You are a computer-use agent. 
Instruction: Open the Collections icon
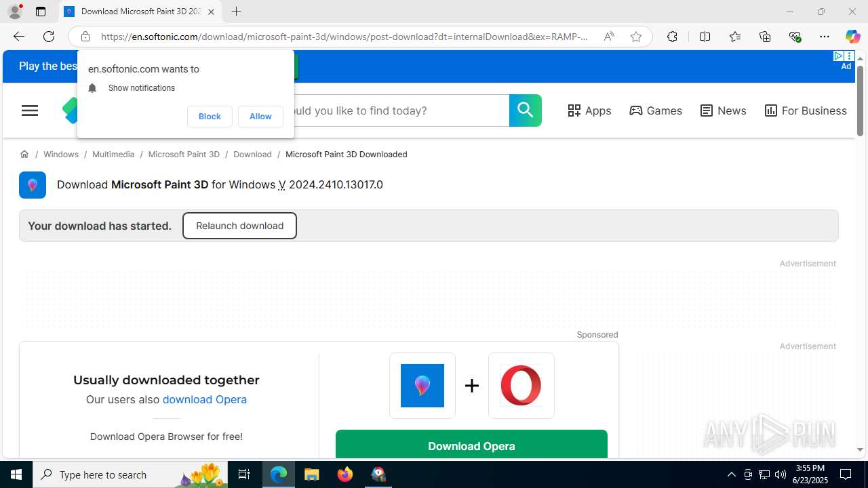765,37
